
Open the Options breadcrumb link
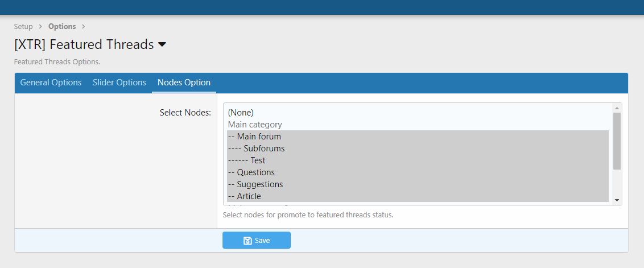[62, 26]
